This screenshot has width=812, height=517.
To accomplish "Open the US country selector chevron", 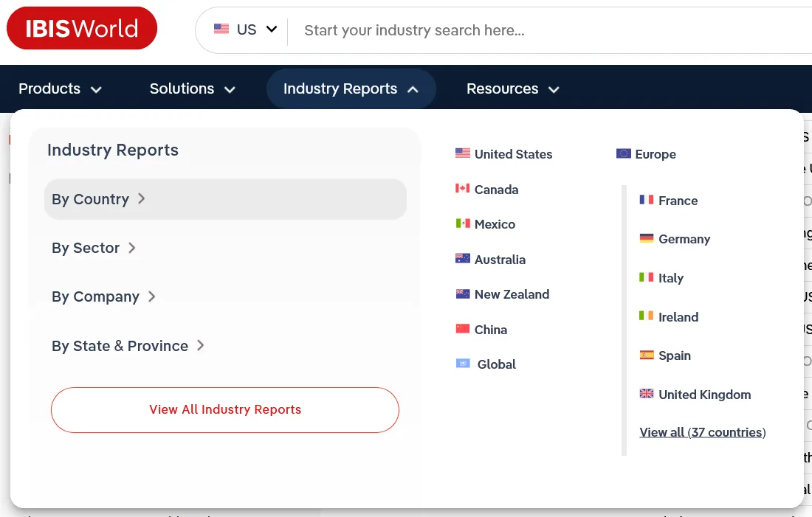I will (x=272, y=29).
